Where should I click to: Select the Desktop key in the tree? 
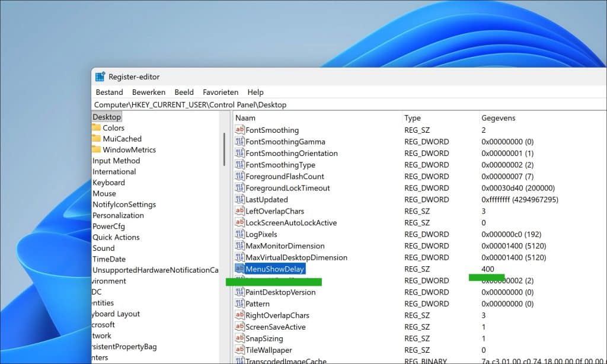point(107,117)
